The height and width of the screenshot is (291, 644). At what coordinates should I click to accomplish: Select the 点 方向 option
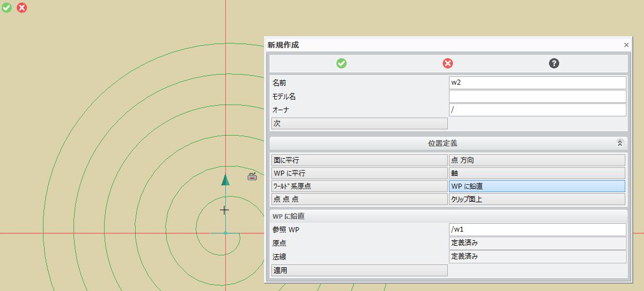[x=537, y=160]
